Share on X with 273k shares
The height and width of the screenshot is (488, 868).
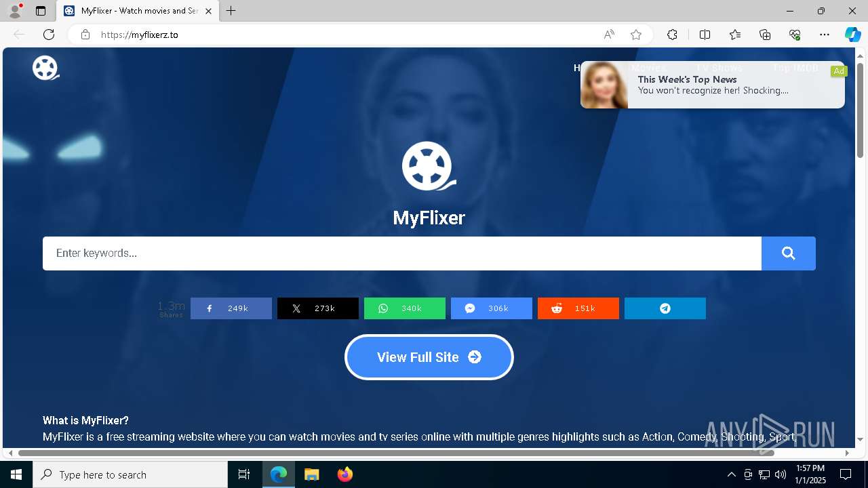318,308
